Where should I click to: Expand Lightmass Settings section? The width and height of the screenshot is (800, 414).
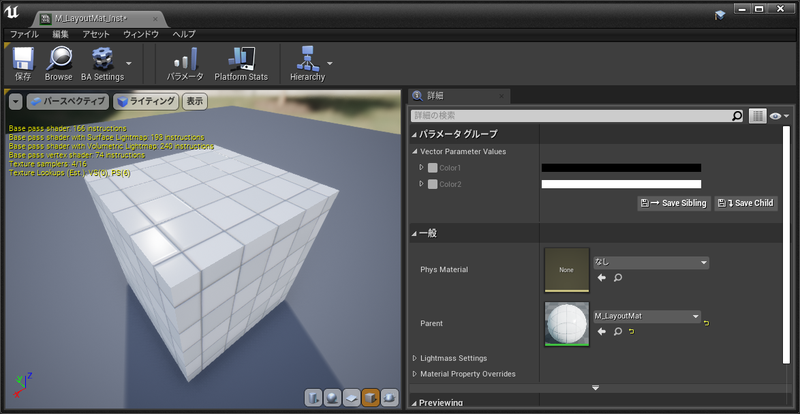(415, 358)
